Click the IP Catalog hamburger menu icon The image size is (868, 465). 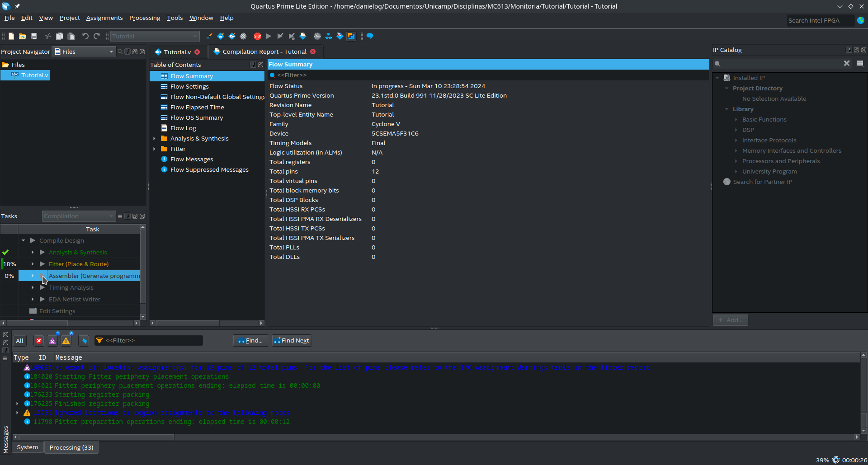coord(860,63)
